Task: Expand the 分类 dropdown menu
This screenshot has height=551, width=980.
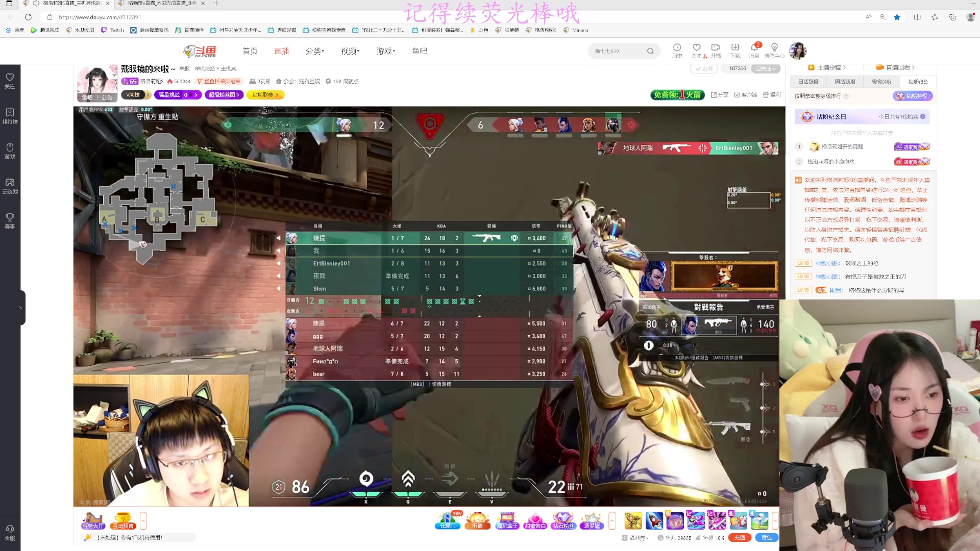Action: coord(314,51)
